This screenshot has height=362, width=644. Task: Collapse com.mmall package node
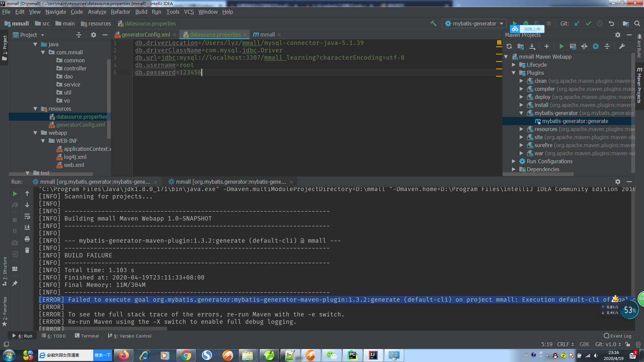click(43, 53)
